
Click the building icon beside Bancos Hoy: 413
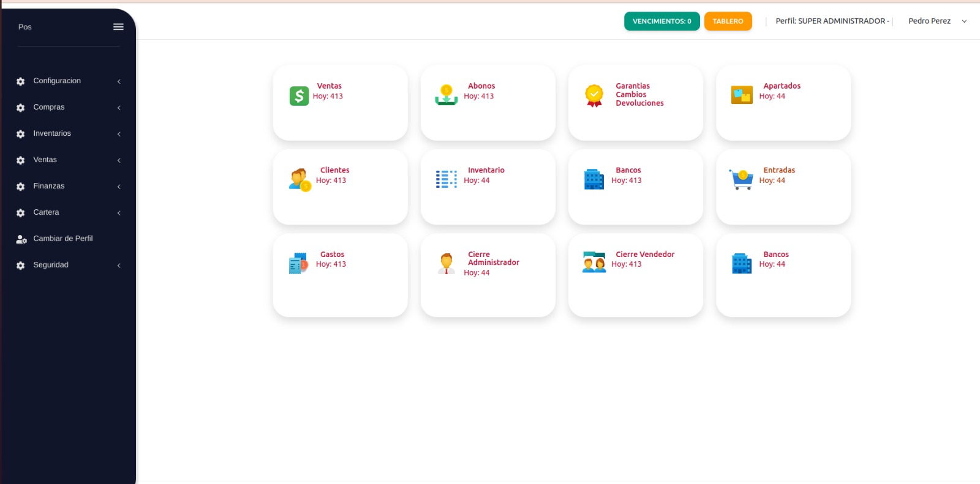click(594, 179)
